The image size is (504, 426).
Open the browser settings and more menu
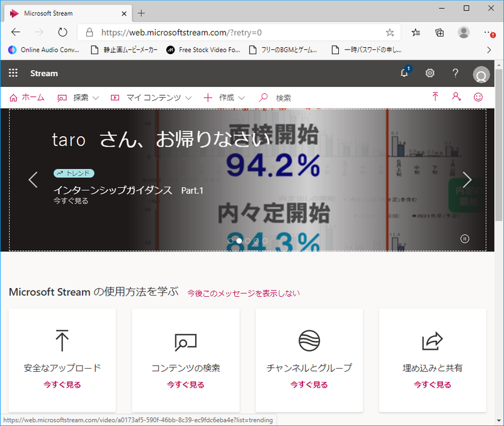click(489, 33)
